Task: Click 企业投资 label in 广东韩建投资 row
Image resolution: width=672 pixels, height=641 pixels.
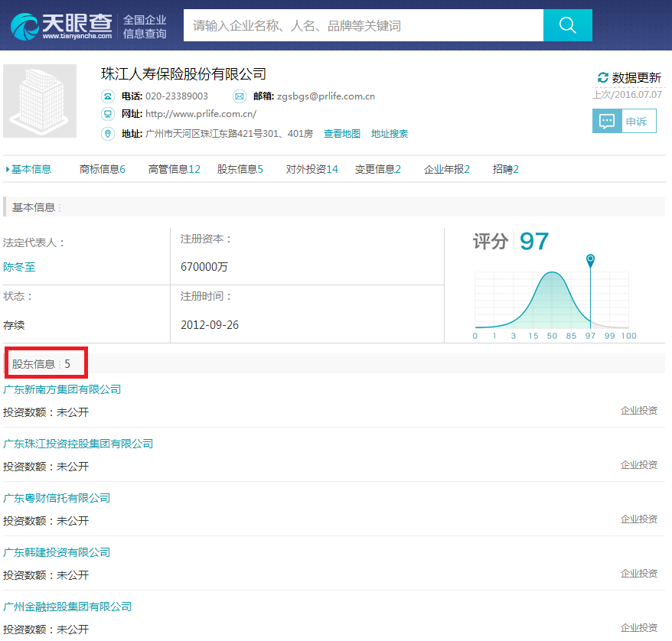Action: pyautogui.click(x=638, y=574)
